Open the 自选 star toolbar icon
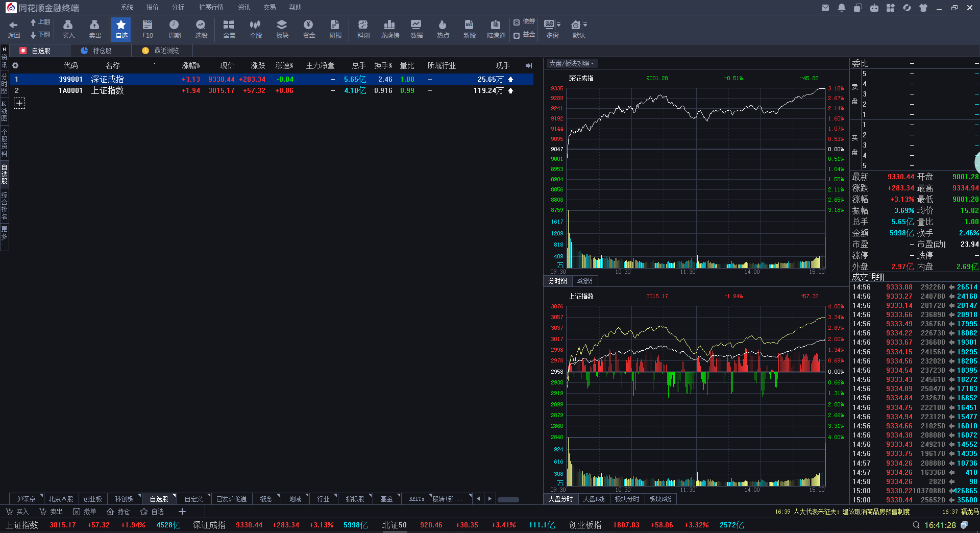The width and height of the screenshot is (980, 533). [x=121, y=29]
